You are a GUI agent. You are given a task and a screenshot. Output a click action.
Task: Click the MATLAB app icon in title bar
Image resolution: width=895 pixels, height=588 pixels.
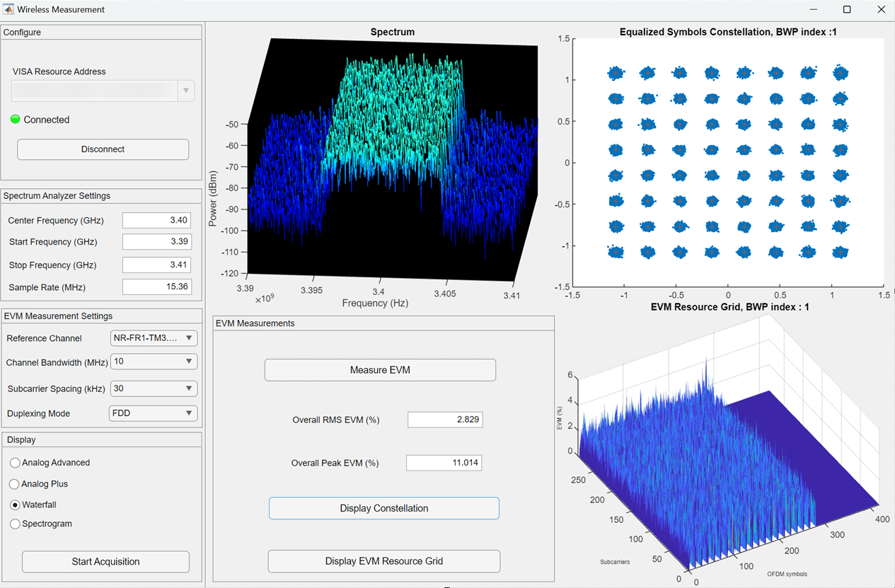[8, 9]
